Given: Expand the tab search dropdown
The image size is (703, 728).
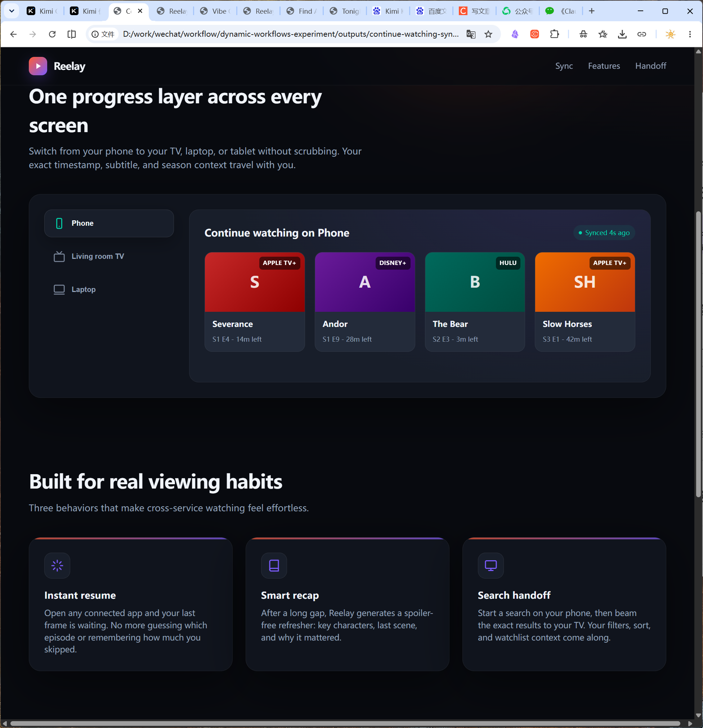Looking at the screenshot, I should (x=12, y=11).
